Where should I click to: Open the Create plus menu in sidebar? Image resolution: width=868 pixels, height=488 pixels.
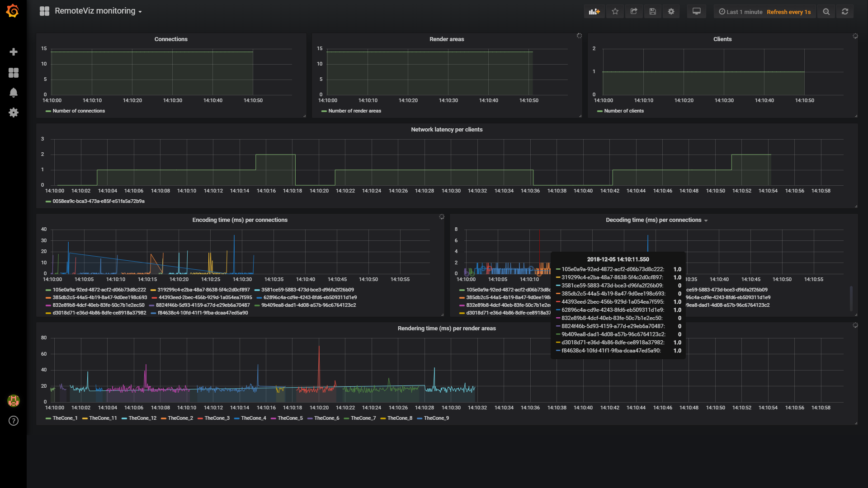[x=14, y=52]
